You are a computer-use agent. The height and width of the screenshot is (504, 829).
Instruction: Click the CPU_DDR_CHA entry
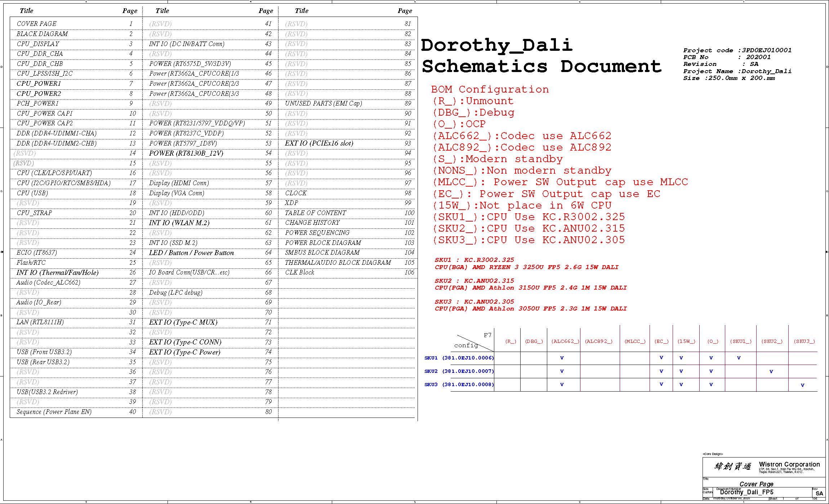tap(40, 54)
